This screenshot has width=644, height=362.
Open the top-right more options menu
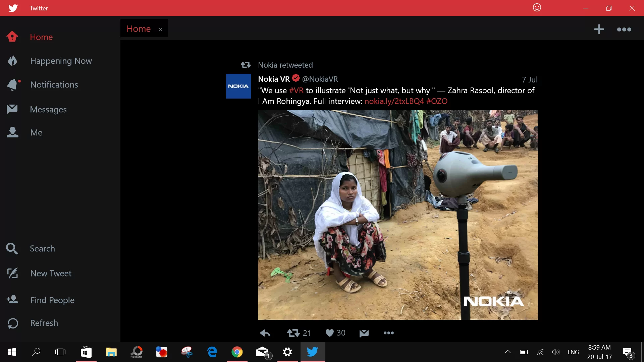[624, 29]
